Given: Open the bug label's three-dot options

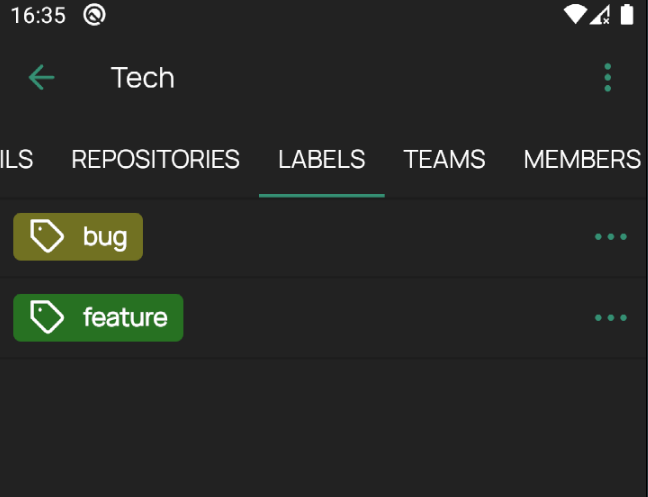Looking at the screenshot, I should click(611, 237).
